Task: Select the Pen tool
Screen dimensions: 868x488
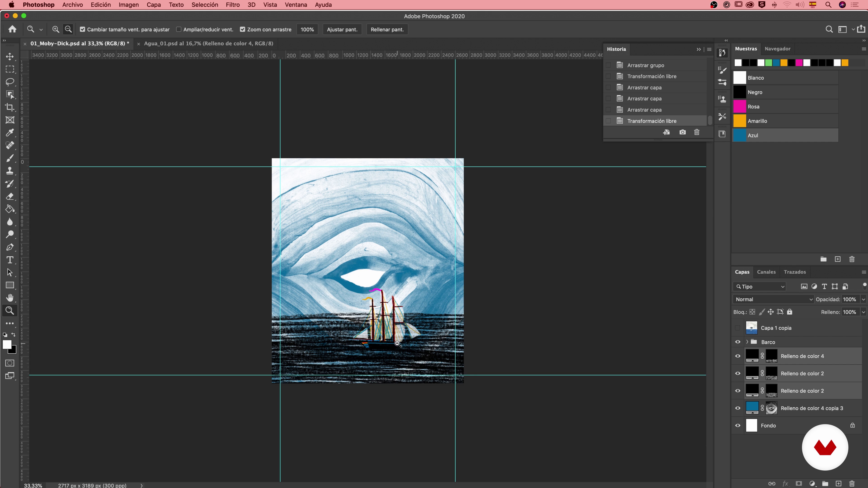Action: [x=10, y=247]
